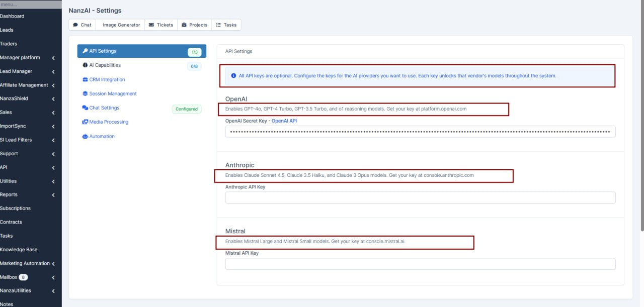Click the blue info icon in notice
The height and width of the screenshot is (307, 644).
pos(233,76)
